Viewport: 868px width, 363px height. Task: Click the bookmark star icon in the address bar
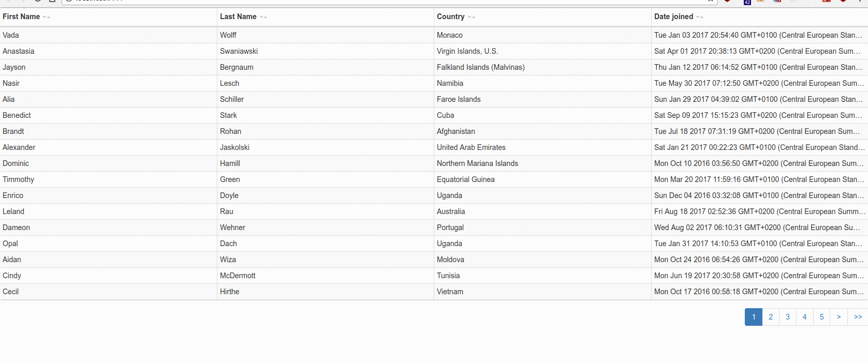(710, 1)
